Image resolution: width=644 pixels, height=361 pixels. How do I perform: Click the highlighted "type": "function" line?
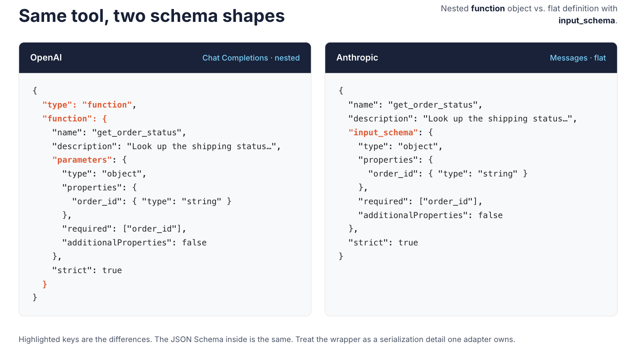[89, 105]
